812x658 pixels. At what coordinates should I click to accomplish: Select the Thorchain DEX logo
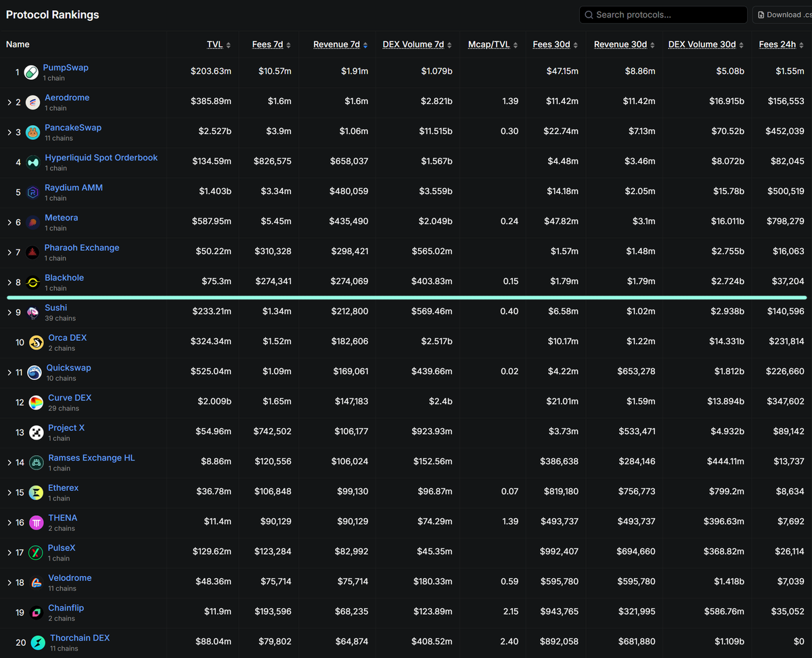point(39,642)
